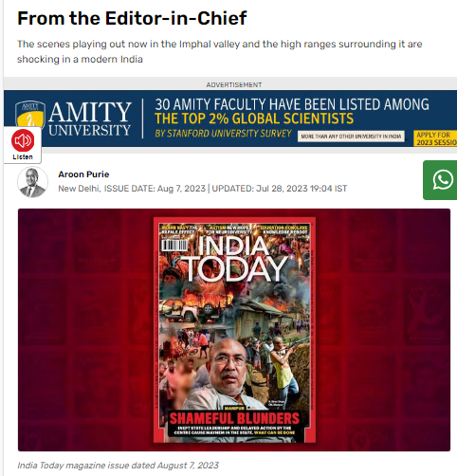457x476 pixels.
Task: Share the article on WhatsApp
Action: 440,180
